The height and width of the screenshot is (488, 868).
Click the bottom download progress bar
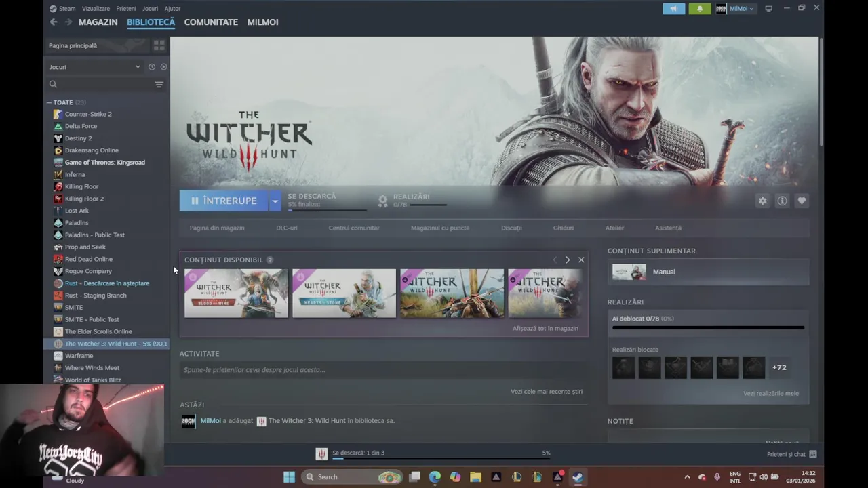(441, 459)
